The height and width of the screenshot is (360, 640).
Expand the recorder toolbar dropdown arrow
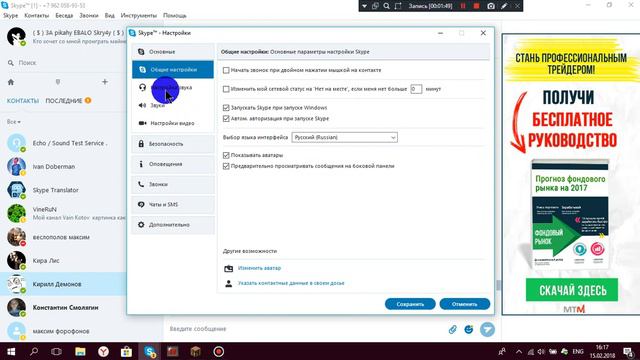[364, 6]
